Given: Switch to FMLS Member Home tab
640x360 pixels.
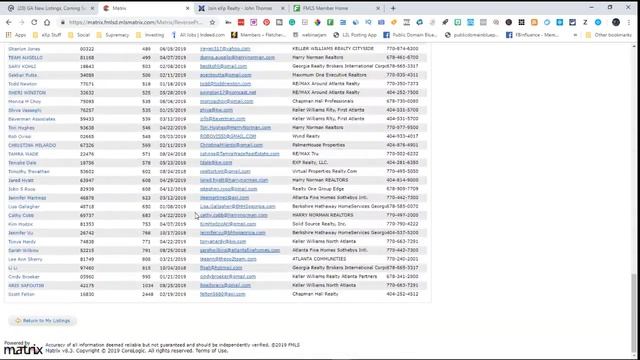Looking at the screenshot, I should pos(336,8).
